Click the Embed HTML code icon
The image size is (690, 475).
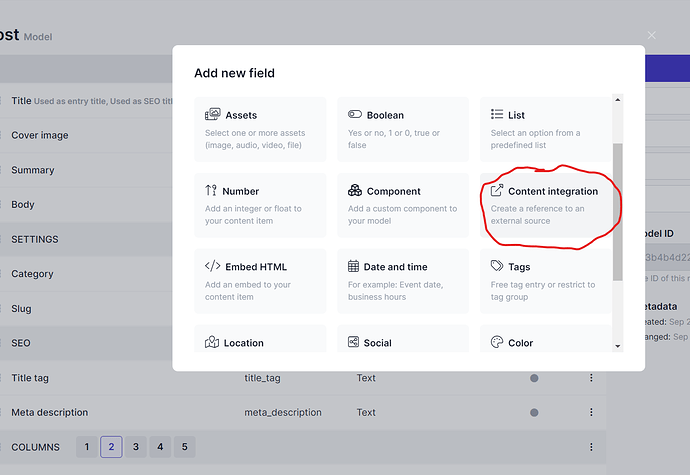(x=213, y=266)
